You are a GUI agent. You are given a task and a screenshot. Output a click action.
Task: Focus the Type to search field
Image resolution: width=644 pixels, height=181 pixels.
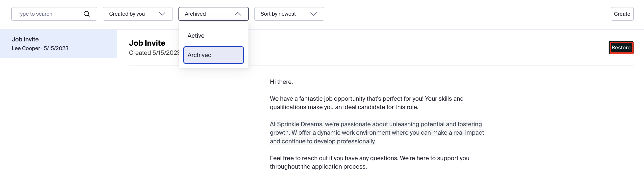pos(54,14)
